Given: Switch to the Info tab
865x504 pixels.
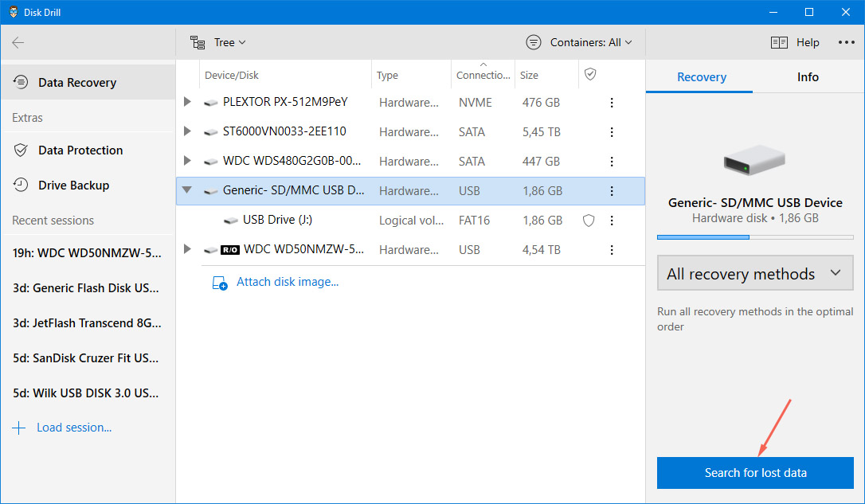Looking at the screenshot, I should click(808, 77).
